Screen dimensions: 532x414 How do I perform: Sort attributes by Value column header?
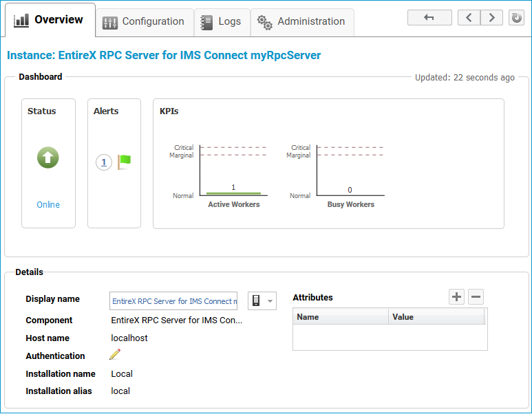(436, 317)
